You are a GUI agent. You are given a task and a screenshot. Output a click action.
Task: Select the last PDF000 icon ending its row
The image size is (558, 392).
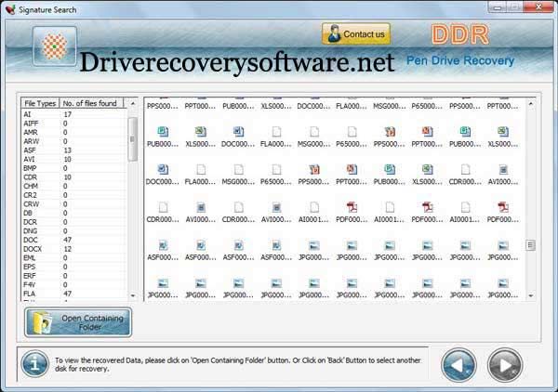point(503,207)
